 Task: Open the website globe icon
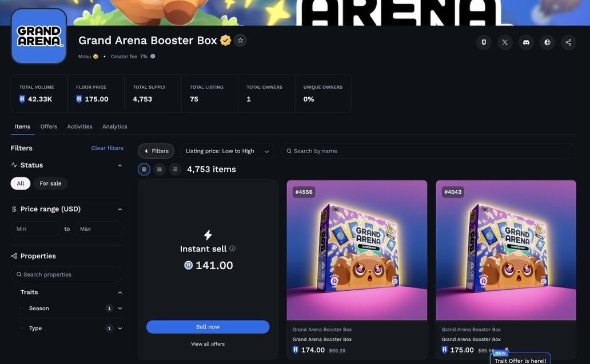click(x=548, y=42)
